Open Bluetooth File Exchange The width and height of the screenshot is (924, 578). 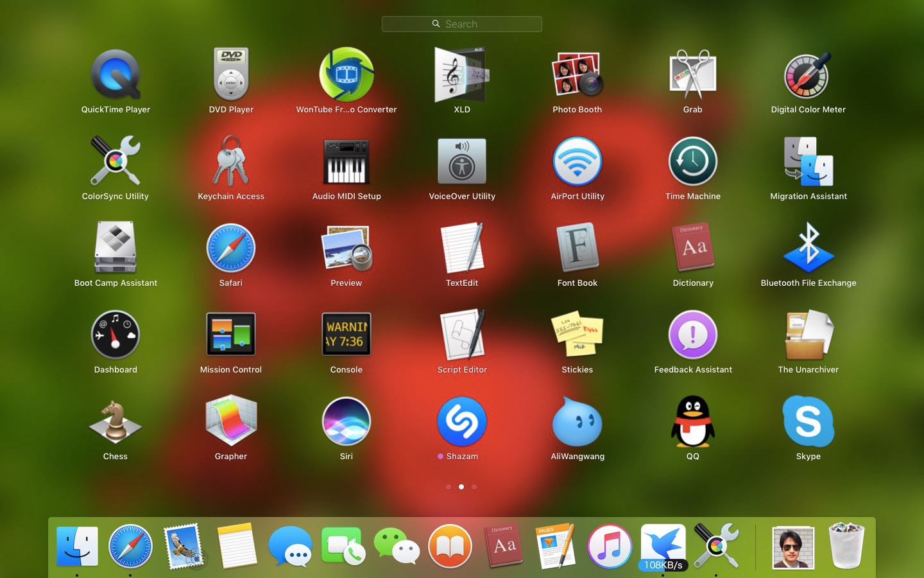pos(808,249)
